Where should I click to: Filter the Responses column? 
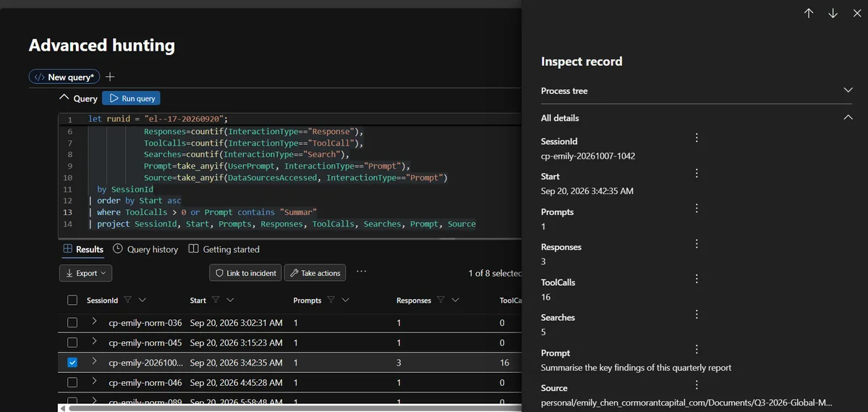point(441,300)
